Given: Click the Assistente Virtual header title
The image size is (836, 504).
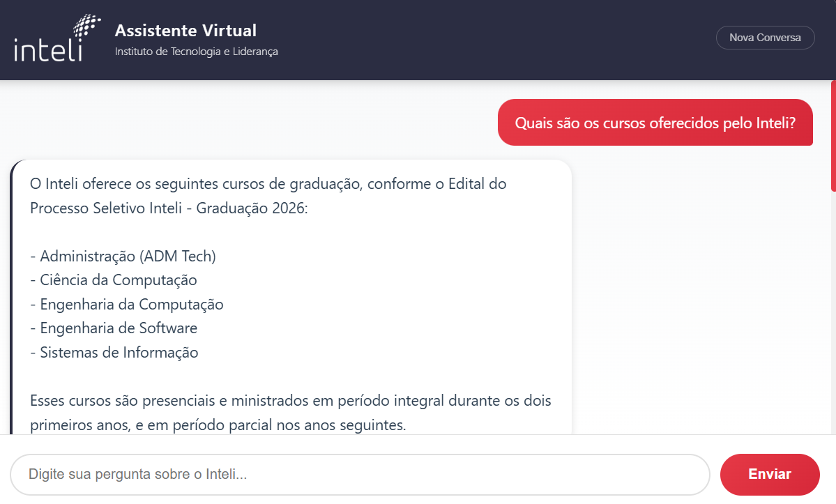Looking at the screenshot, I should [x=185, y=31].
